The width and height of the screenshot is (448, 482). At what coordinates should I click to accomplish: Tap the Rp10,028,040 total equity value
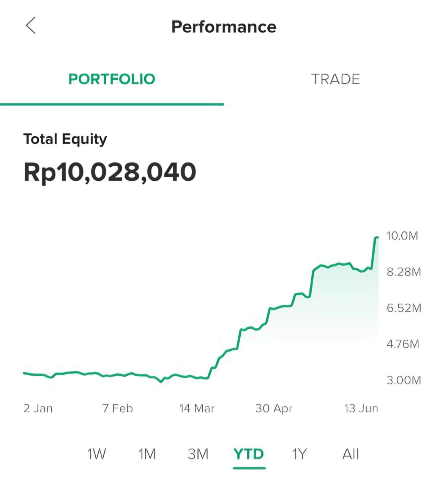(110, 172)
